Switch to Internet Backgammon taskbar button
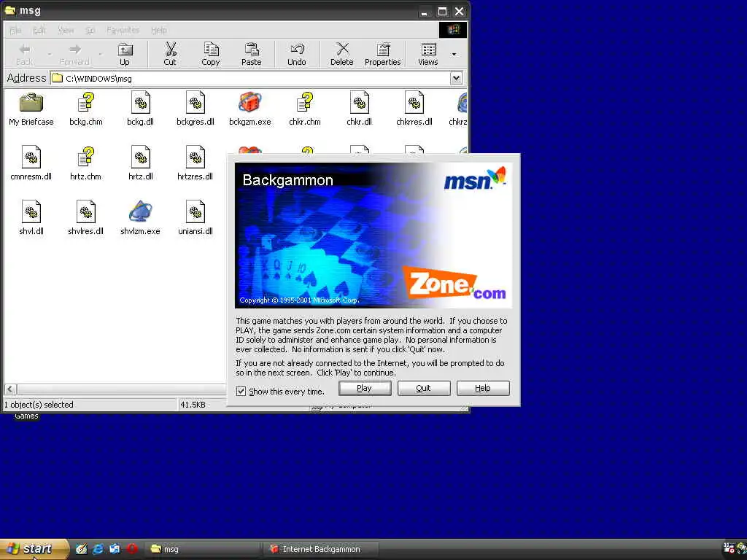Viewport: 747px width, 560px height. pos(322,549)
